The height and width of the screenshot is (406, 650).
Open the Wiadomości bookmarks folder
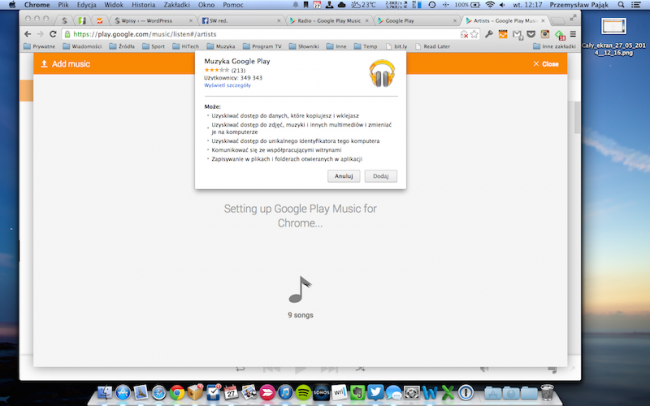(x=82, y=46)
